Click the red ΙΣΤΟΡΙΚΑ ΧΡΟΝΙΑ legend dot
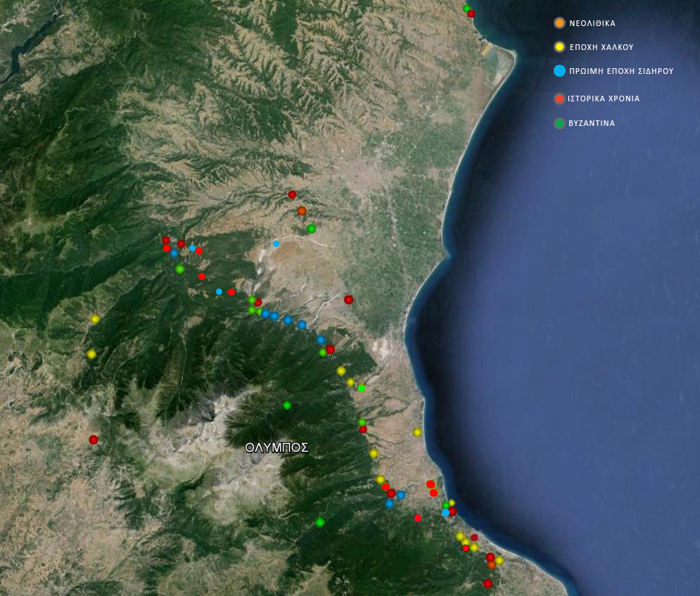Viewport: 700px width, 596px height. tap(559, 99)
